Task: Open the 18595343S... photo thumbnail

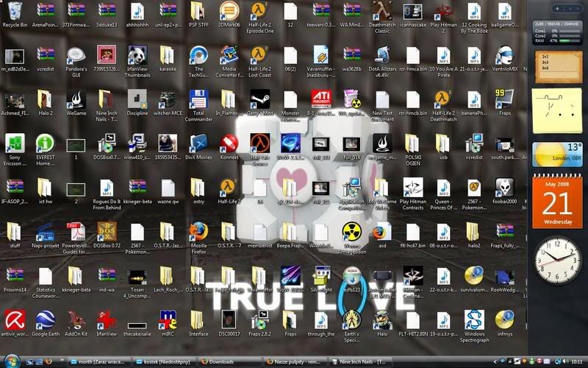Action: (x=168, y=143)
